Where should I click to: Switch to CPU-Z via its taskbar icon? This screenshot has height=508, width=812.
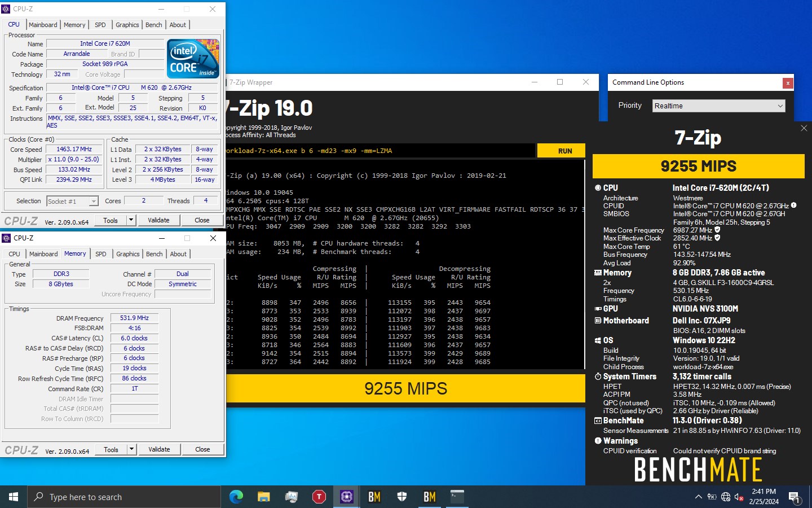[x=346, y=497]
